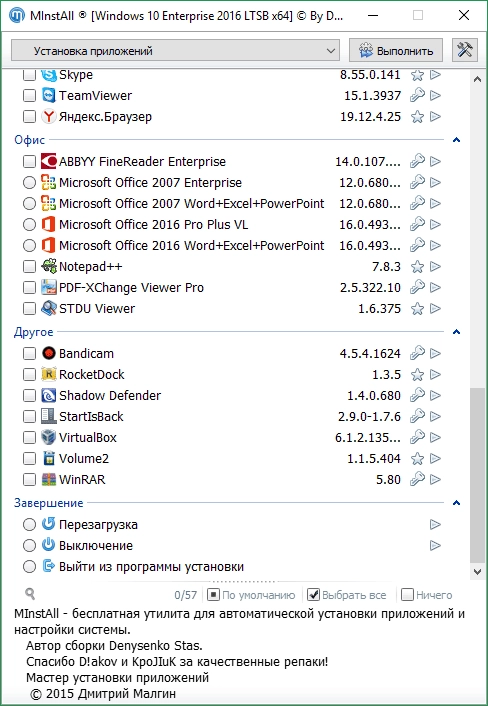Click the play arrow next to WinRAR
The height and width of the screenshot is (706, 488).
(x=435, y=479)
